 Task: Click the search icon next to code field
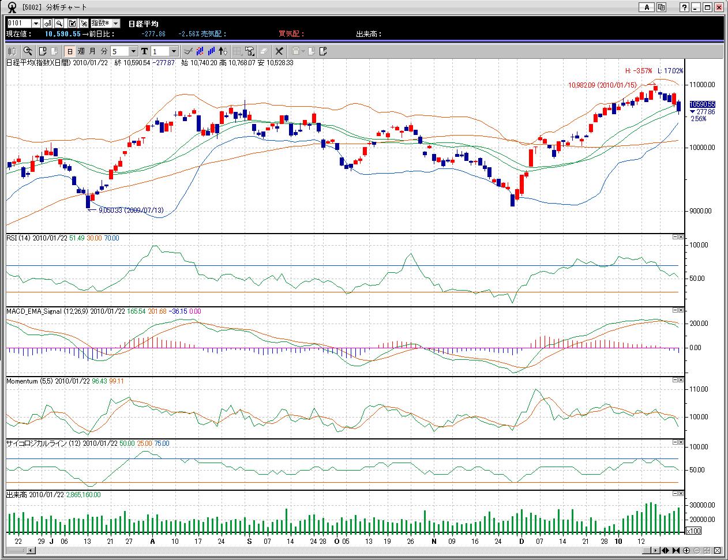pyautogui.click(x=59, y=23)
